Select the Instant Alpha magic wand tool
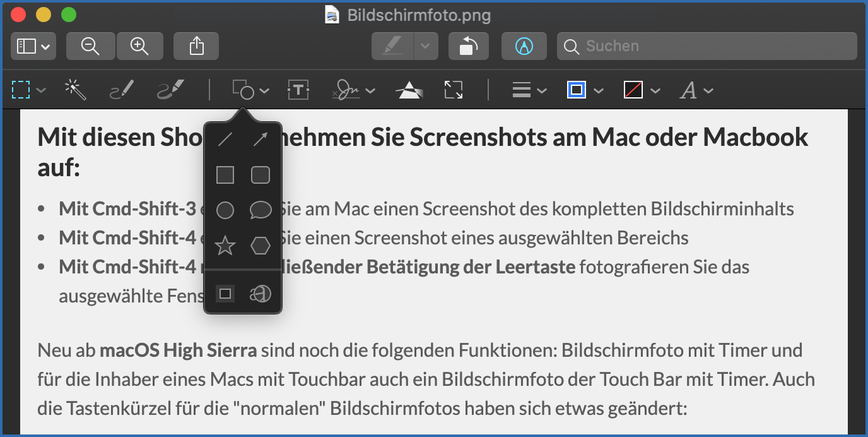 pyautogui.click(x=76, y=90)
